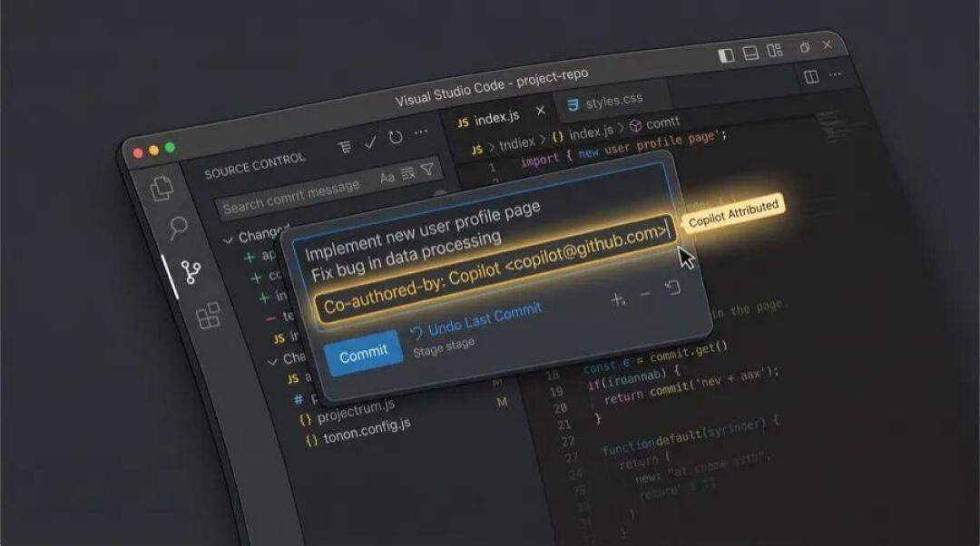The width and height of the screenshot is (980, 546).
Task: Open Source Control more actions ellipsis
Action: [x=421, y=132]
